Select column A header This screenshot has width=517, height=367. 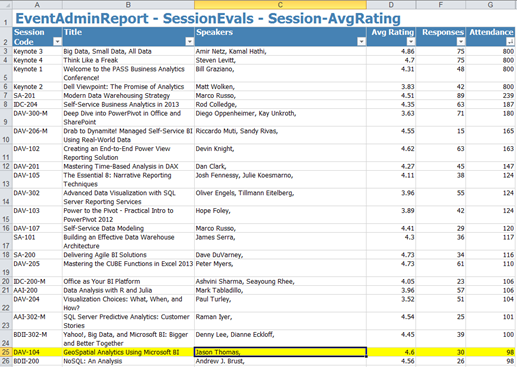(x=37, y=4)
